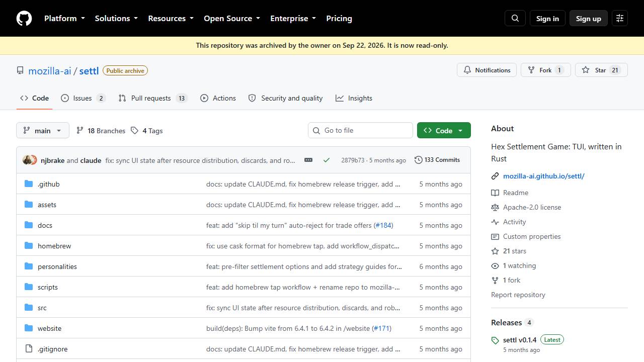This screenshot has height=362, width=644.
Task: Go to GitHub home via Octocat logo
Action: point(24,19)
